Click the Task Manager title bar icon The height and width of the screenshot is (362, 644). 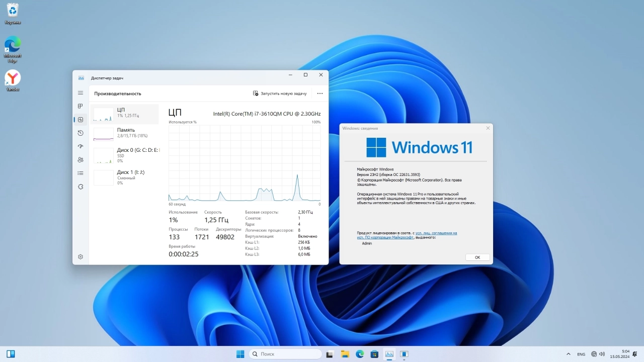81,78
